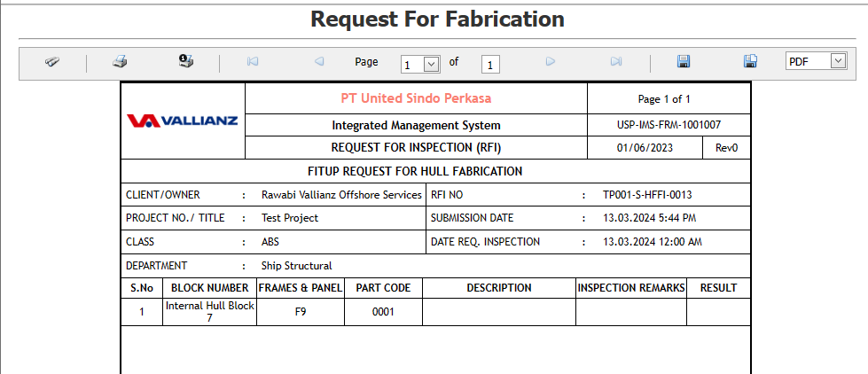Viewport: 868px width, 374px height.
Task: Click the print current page icon
Action: (186, 61)
